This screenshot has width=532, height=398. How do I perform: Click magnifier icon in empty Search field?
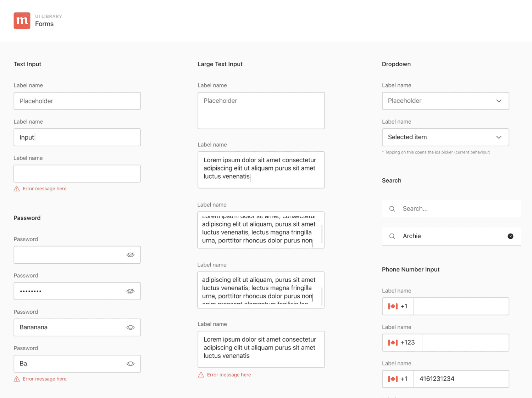[392, 209]
